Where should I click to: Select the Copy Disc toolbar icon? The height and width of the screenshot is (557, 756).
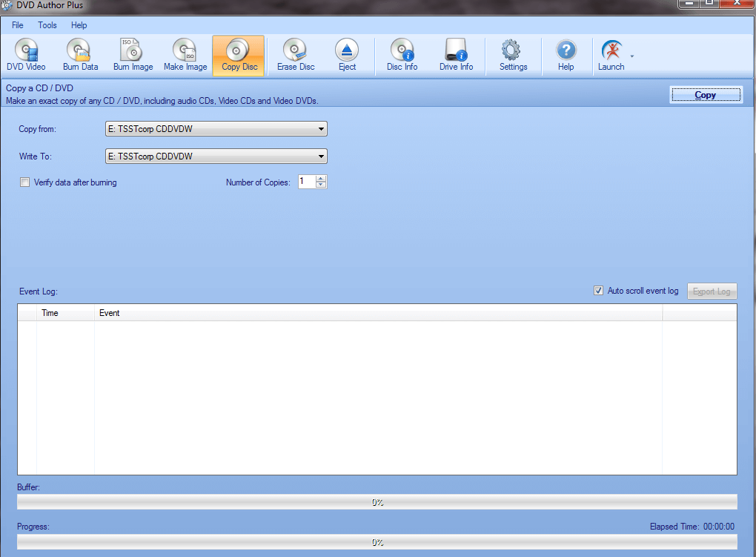pos(239,55)
